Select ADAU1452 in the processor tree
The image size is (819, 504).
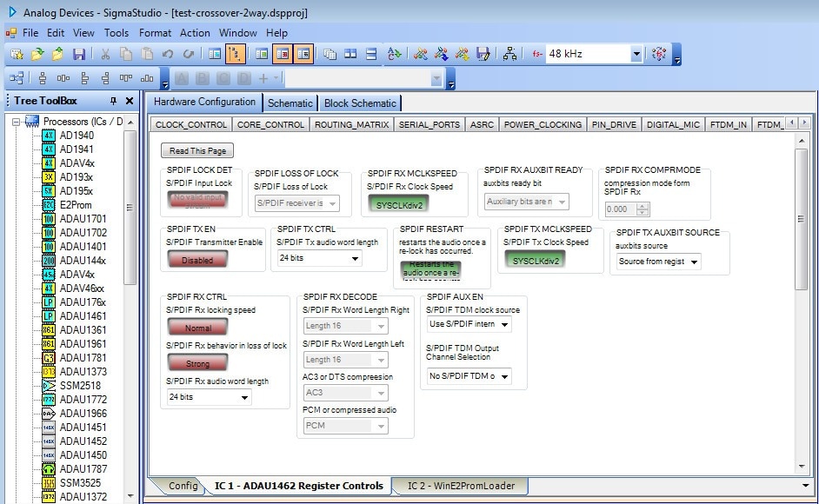tap(83, 441)
